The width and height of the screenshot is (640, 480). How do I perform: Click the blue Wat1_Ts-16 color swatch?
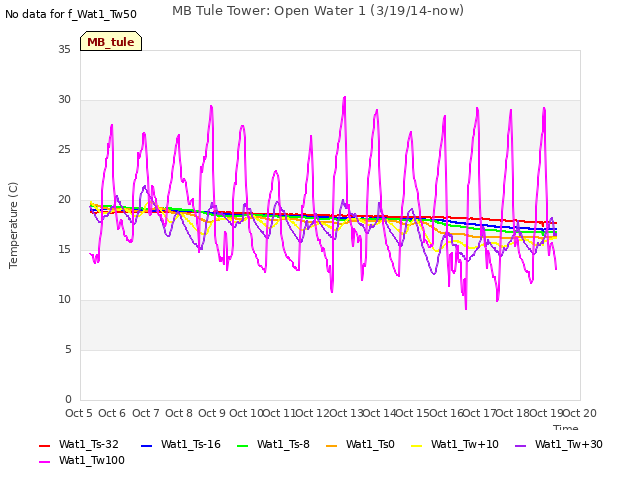[x=146, y=446]
